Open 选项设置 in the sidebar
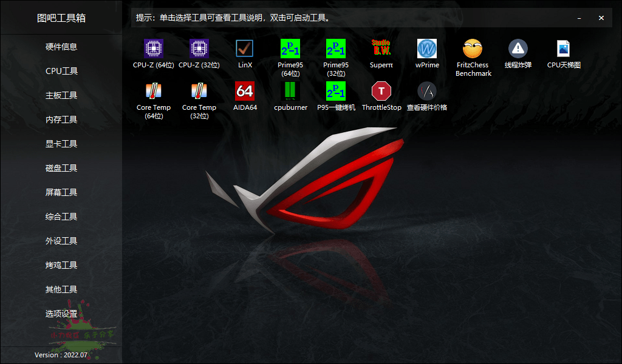 61,314
